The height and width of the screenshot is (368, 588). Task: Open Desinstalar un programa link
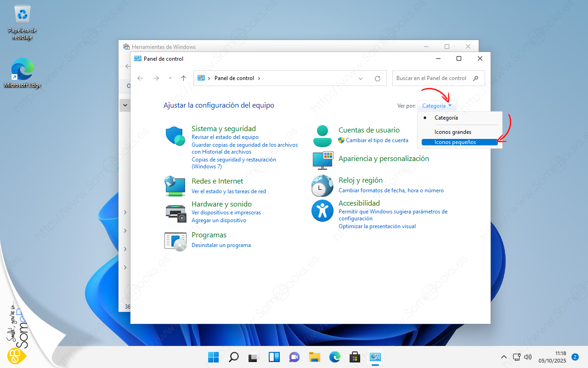(221, 245)
